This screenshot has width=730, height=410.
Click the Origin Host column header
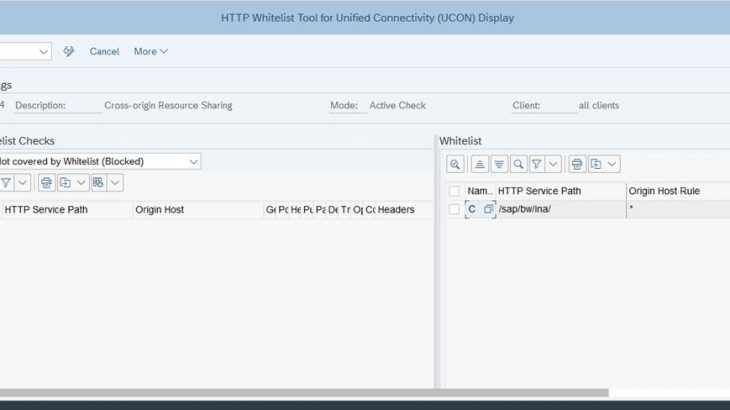pos(160,209)
